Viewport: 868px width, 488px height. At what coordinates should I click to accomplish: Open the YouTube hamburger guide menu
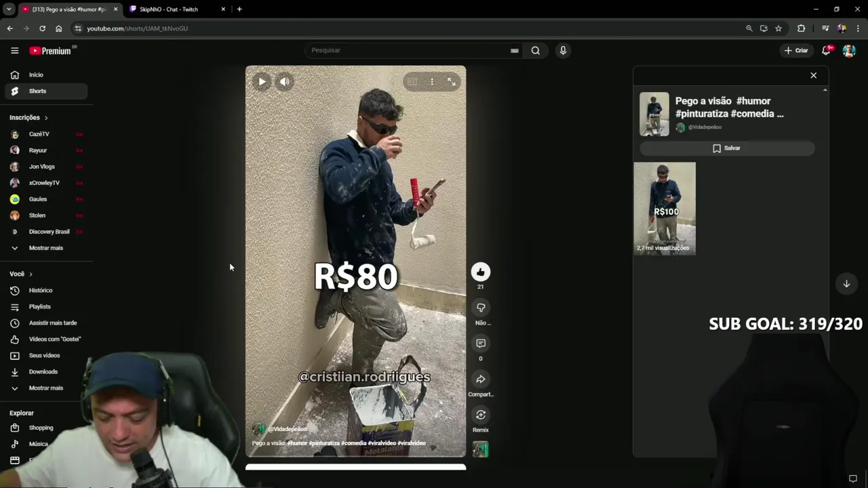[14, 50]
